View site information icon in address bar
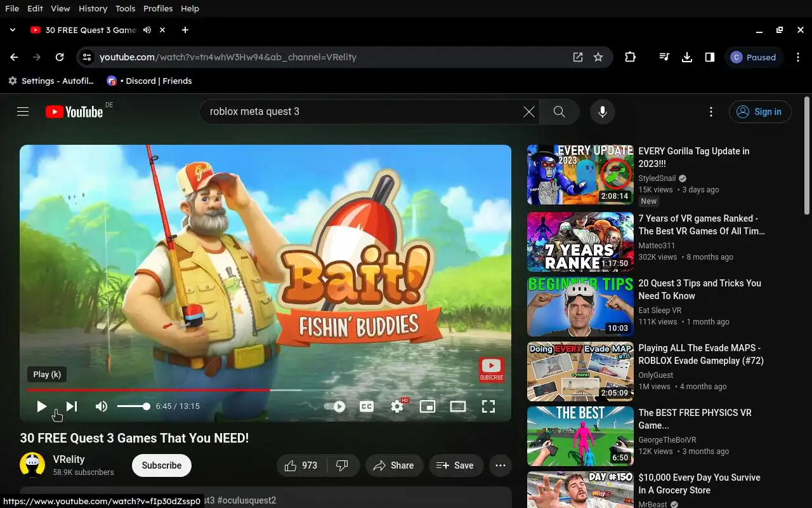 tap(87, 57)
